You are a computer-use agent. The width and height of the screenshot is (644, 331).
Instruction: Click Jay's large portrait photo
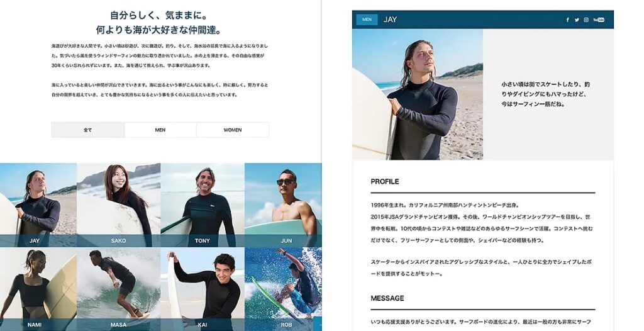(418, 94)
